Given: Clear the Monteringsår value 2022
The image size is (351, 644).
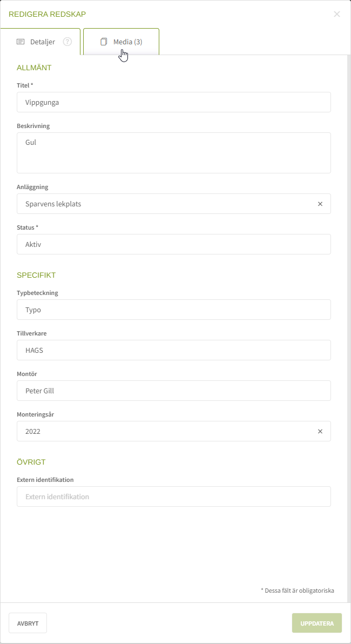Looking at the screenshot, I should [320, 431].
